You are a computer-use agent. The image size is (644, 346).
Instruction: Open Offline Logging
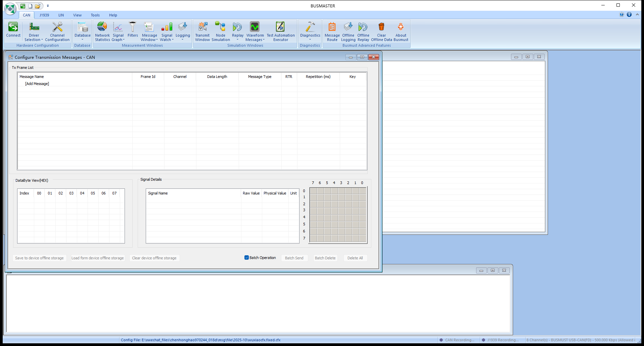[348, 31]
